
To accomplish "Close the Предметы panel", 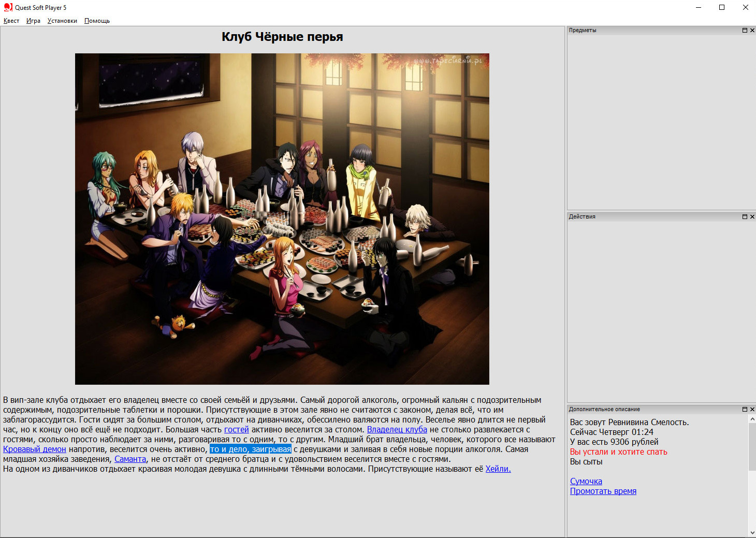I will (752, 31).
